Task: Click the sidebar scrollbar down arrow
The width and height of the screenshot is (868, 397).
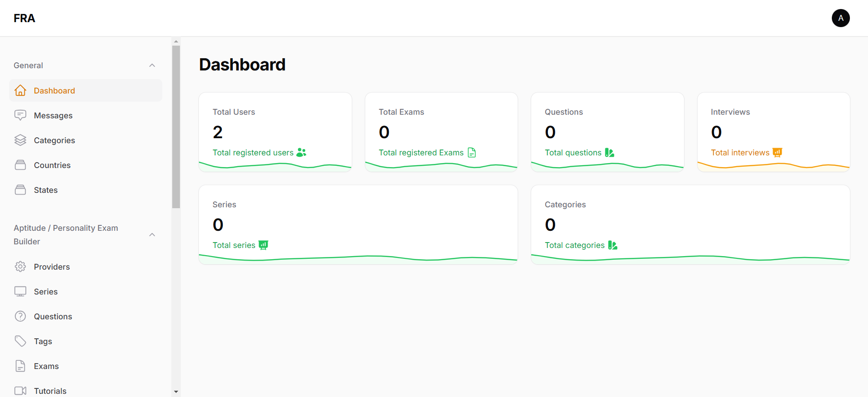Action: point(176,392)
